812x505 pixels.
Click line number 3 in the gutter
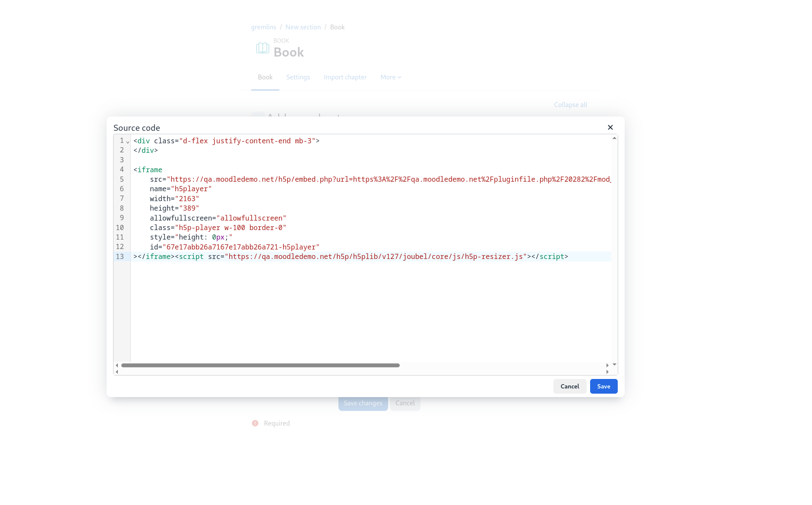tap(122, 160)
